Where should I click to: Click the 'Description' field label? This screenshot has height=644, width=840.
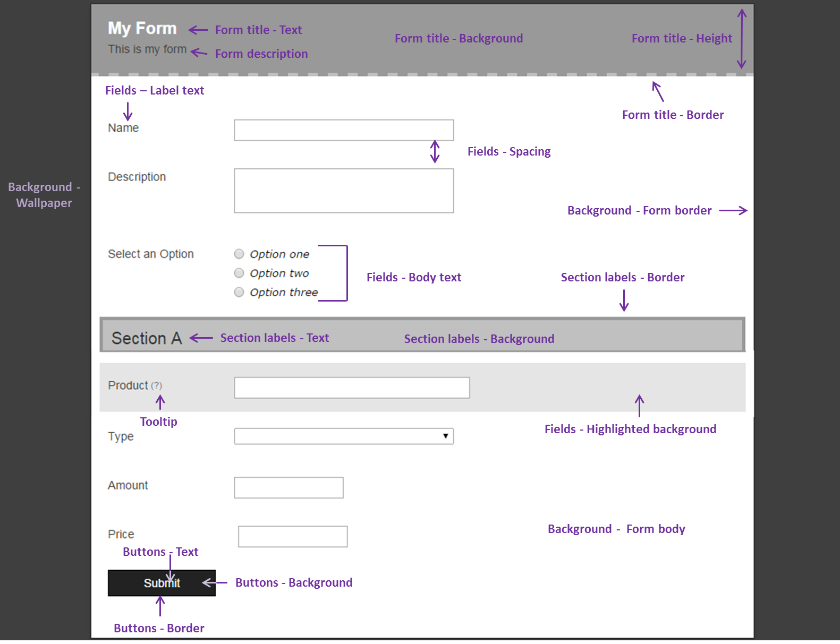(x=137, y=177)
